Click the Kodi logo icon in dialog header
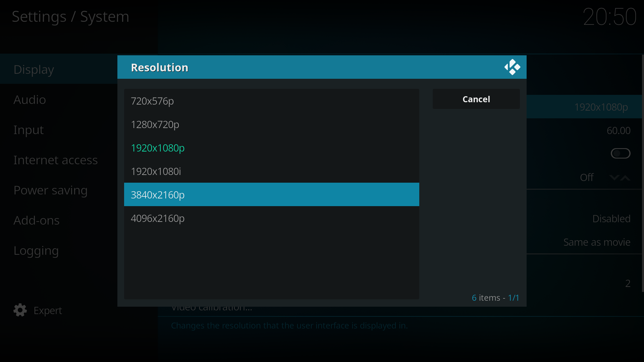The width and height of the screenshot is (644, 362). coord(512,67)
